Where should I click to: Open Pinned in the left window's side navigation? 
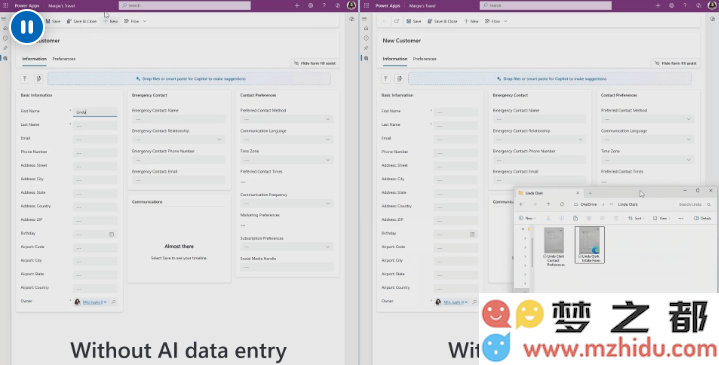[6, 48]
